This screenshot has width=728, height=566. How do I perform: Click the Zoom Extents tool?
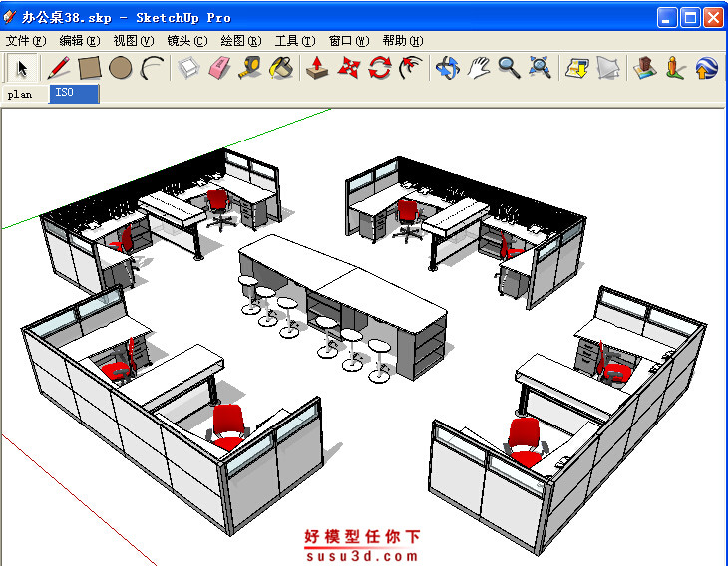click(x=540, y=68)
